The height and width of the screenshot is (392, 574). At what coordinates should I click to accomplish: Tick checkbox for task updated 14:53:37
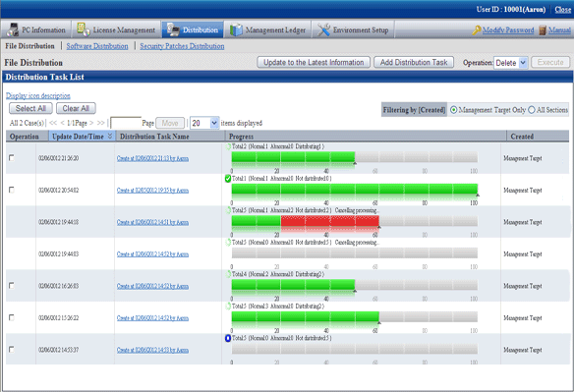[x=12, y=349]
